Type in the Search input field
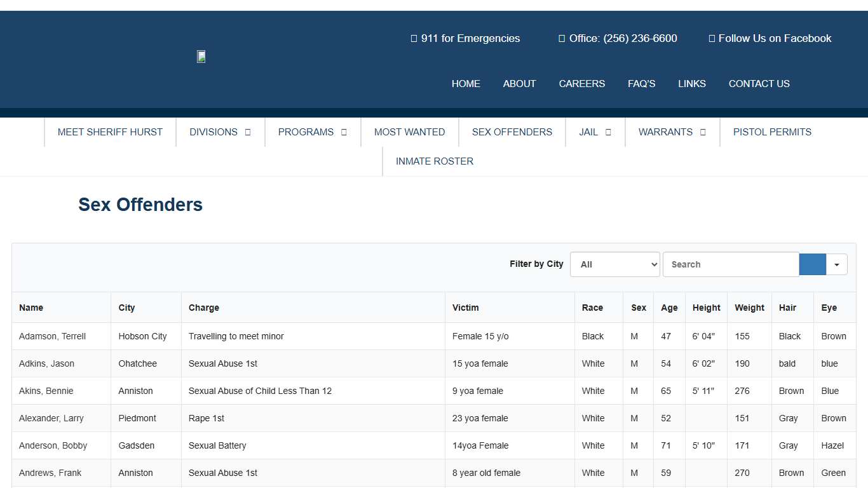 tap(731, 264)
